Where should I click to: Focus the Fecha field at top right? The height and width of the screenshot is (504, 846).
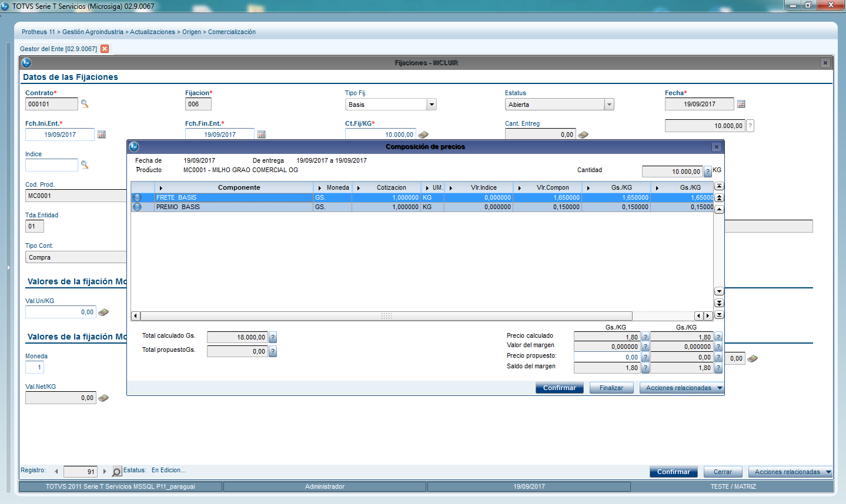coord(700,104)
